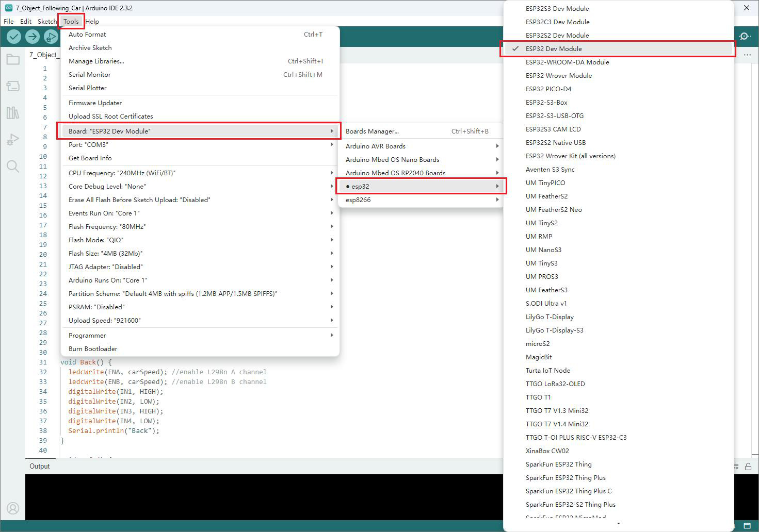Click the Upload arrow toolbar button

pos(33,37)
